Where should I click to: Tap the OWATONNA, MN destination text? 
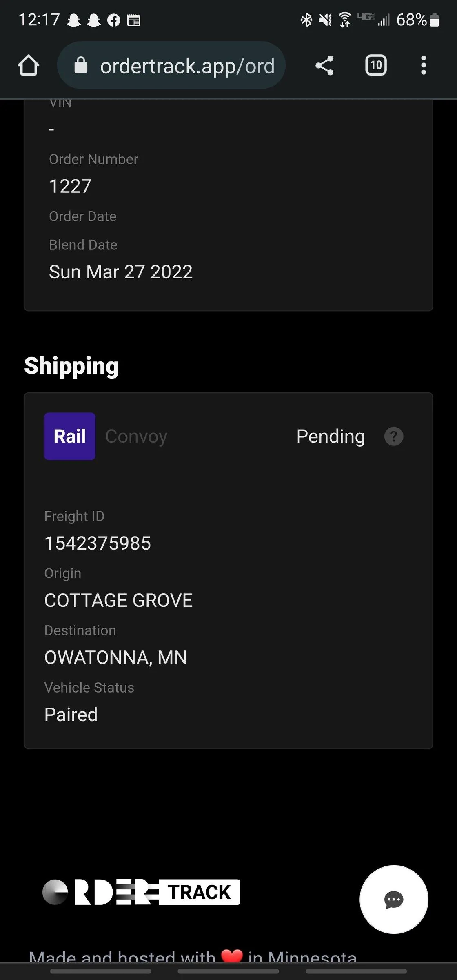[115, 657]
